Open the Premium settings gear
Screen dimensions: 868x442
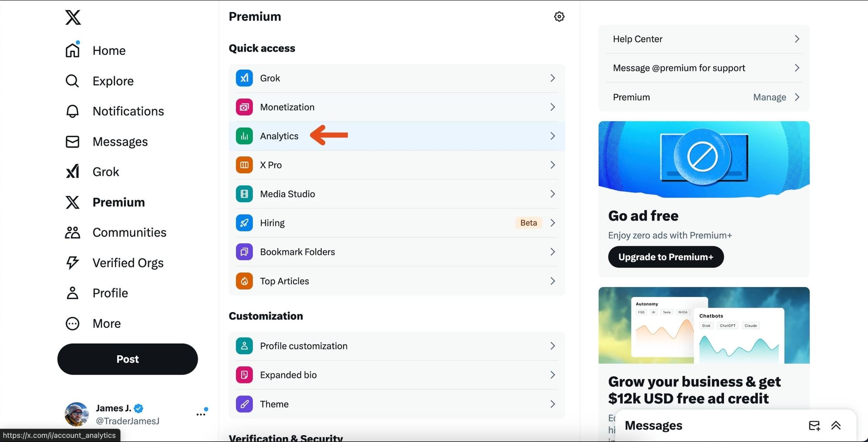coord(559,16)
